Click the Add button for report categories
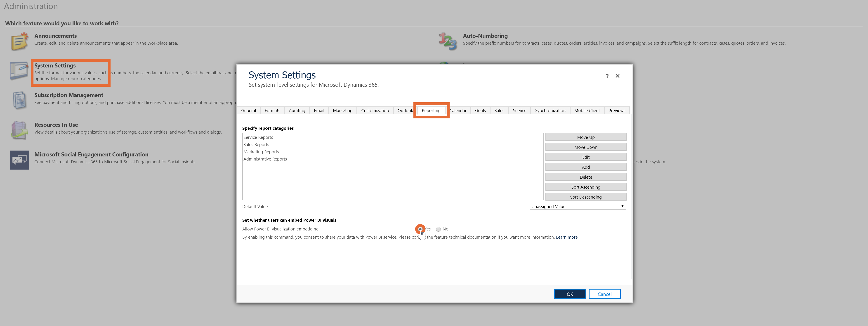The height and width of the screenshot is (326, 868). pyautogui.click(x=586, y=167)
